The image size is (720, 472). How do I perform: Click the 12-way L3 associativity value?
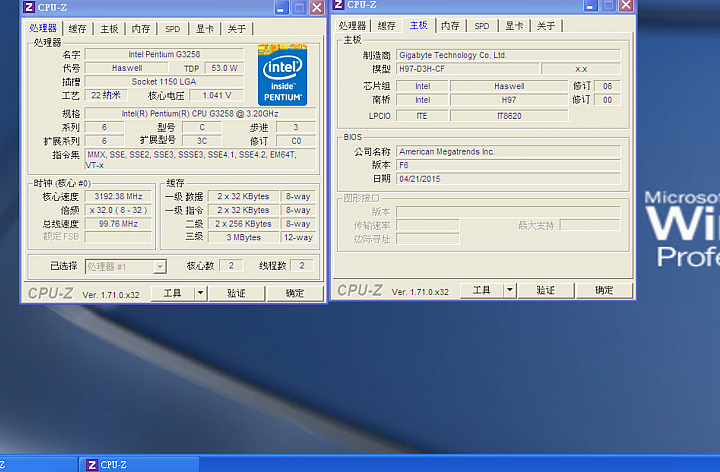pyautogui.click(x=298, y=237)
